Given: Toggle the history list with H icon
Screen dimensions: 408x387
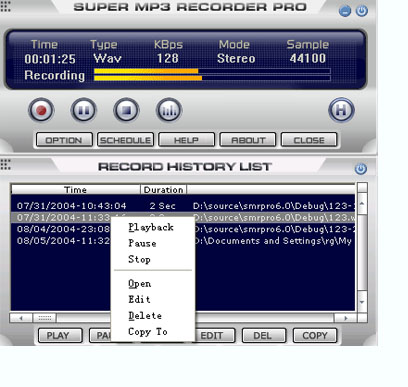Looking at the screenshot, I should coord(341,110).
